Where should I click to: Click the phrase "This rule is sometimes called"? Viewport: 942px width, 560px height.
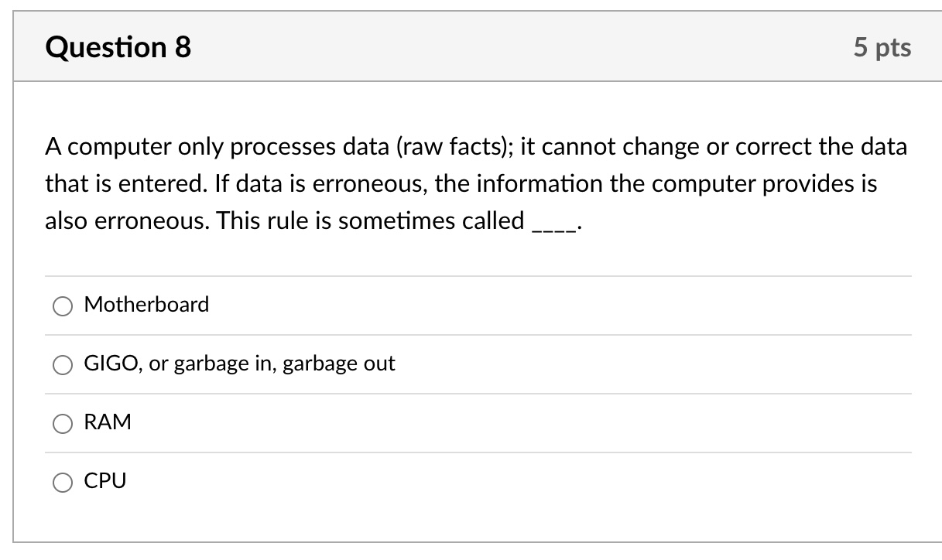pyautogui.click(x=372, y=221)
